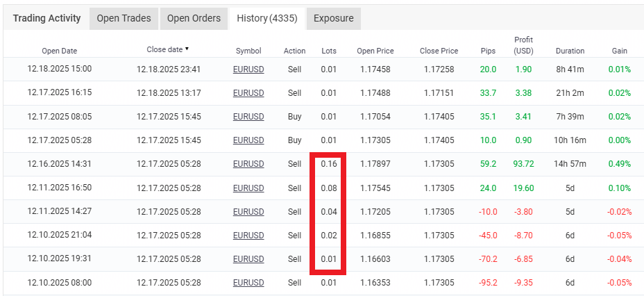Select the 0.49% gain value
Image resolution: width=644 pixels, height=296 pixels.
pyautogui.click(x=620, y=164)
